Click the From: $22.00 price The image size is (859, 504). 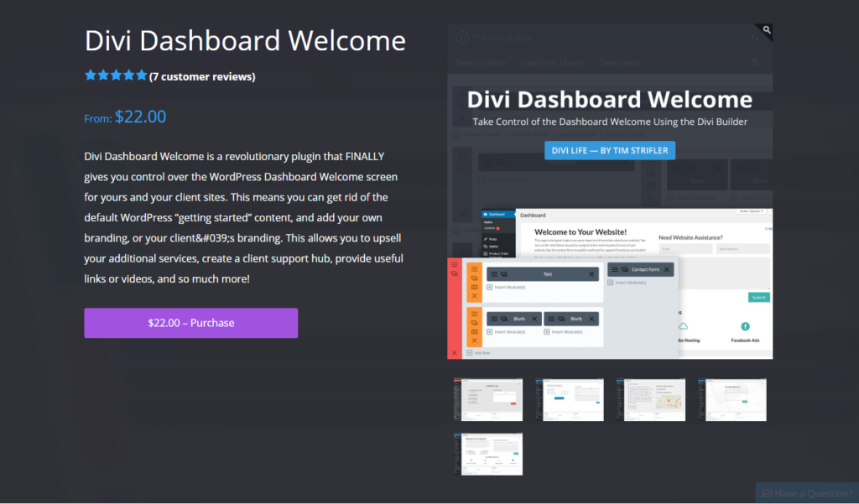pos(125,117)
